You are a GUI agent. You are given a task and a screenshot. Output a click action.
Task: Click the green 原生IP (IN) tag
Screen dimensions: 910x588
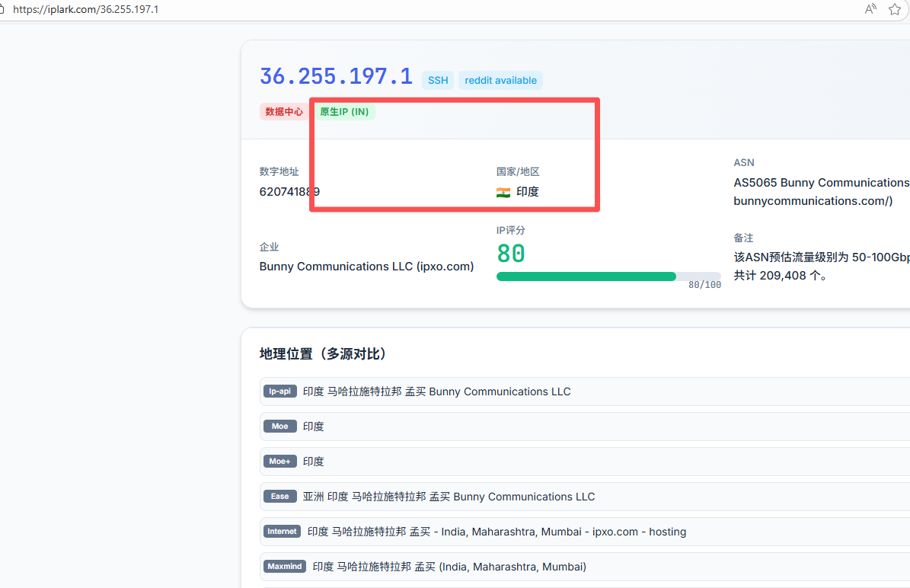(344, 112)
